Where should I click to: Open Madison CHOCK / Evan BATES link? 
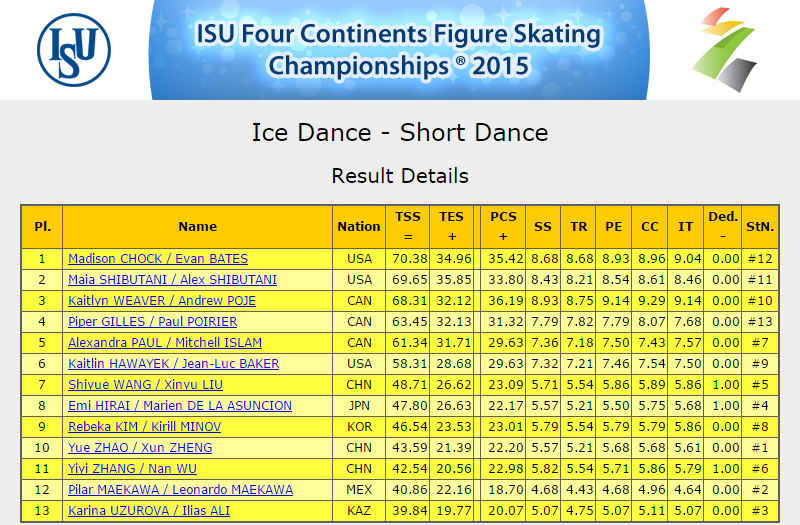[158, 259]
